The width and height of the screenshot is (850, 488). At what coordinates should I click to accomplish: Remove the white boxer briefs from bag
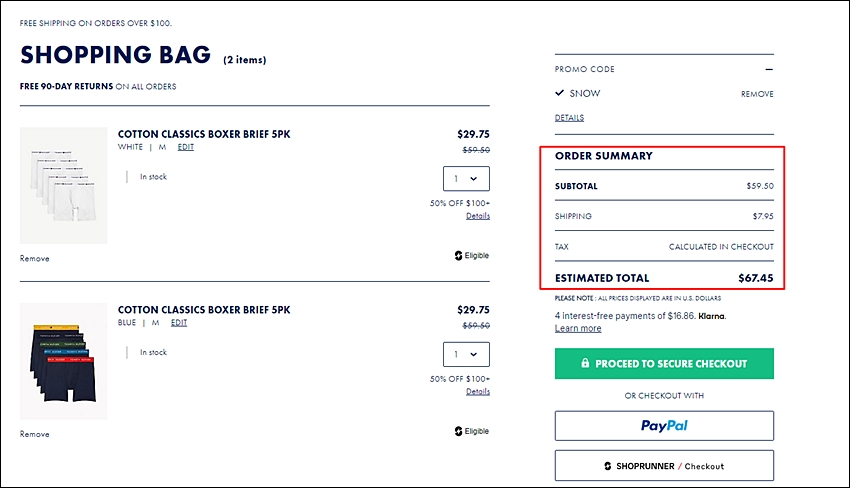click(35, 259)
